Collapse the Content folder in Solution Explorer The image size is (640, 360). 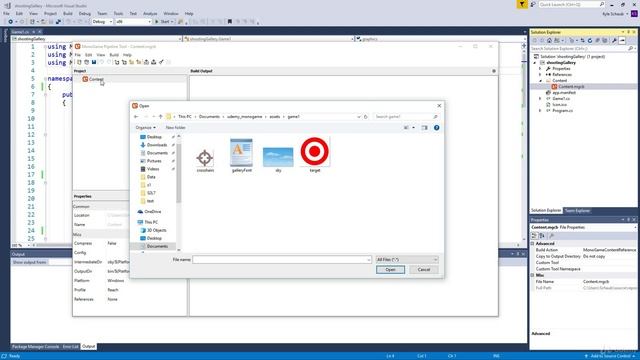tap(540, 81)
